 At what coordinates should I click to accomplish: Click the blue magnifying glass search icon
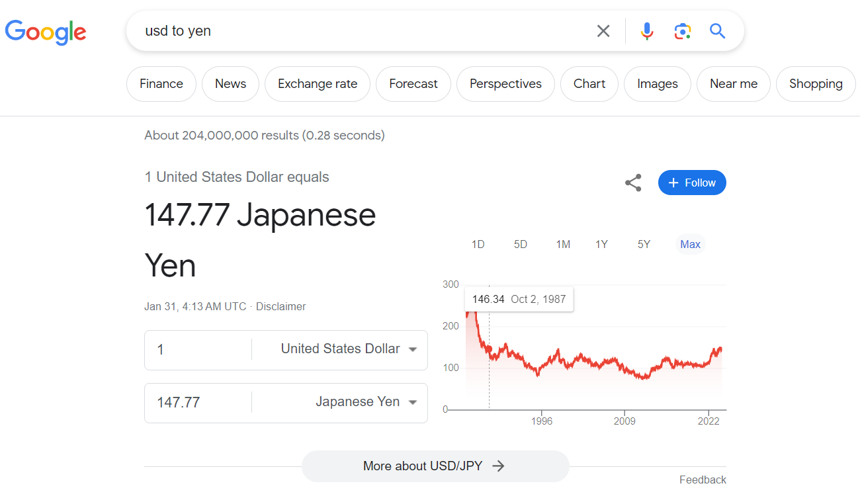click(718, 31)
